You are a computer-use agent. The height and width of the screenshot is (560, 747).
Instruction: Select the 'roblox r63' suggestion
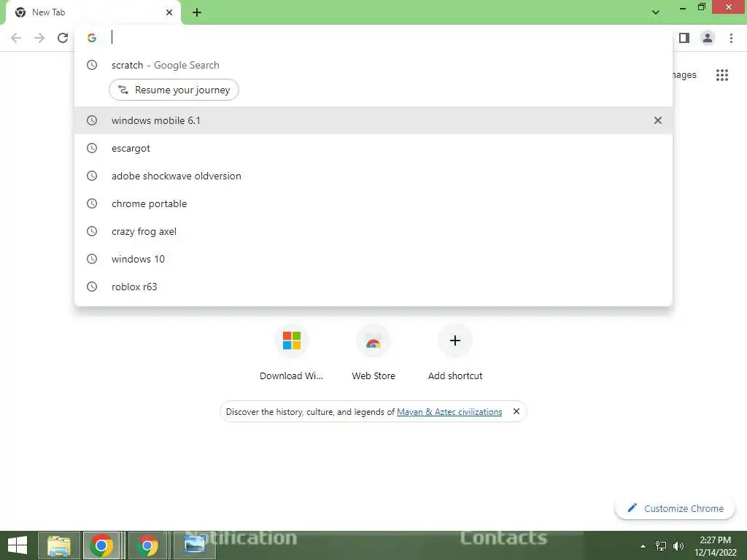(x=373, y=286)
